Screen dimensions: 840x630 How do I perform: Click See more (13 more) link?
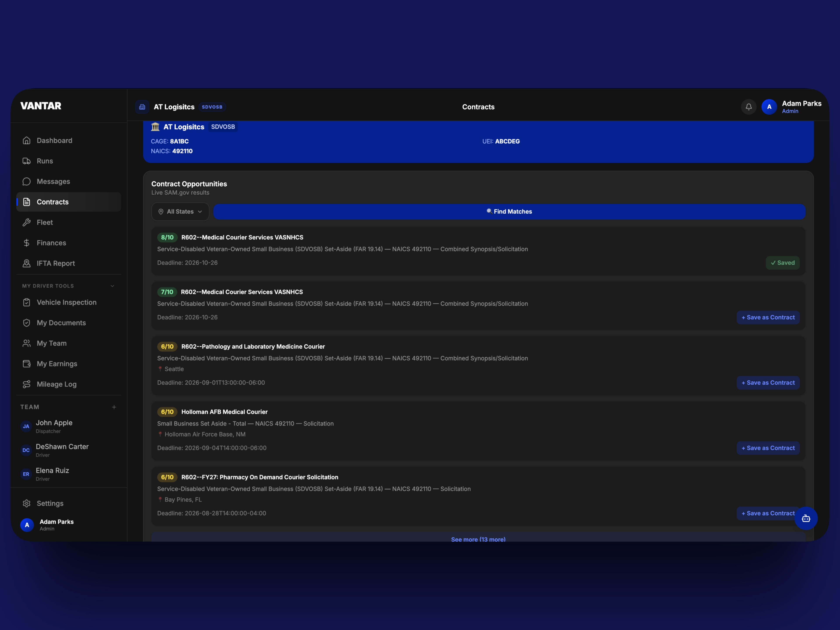coord(478,539)
